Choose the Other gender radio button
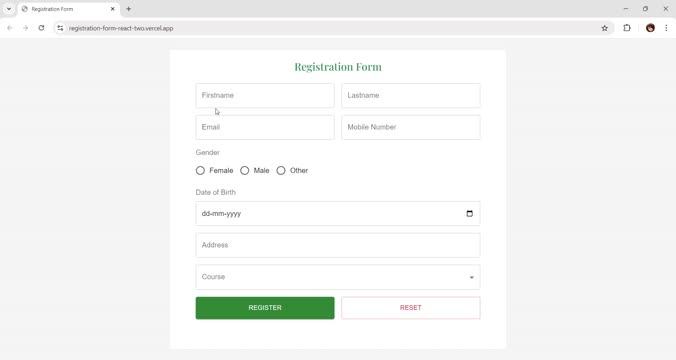This screenshot has height=360, width=676. tap(281, 171)
